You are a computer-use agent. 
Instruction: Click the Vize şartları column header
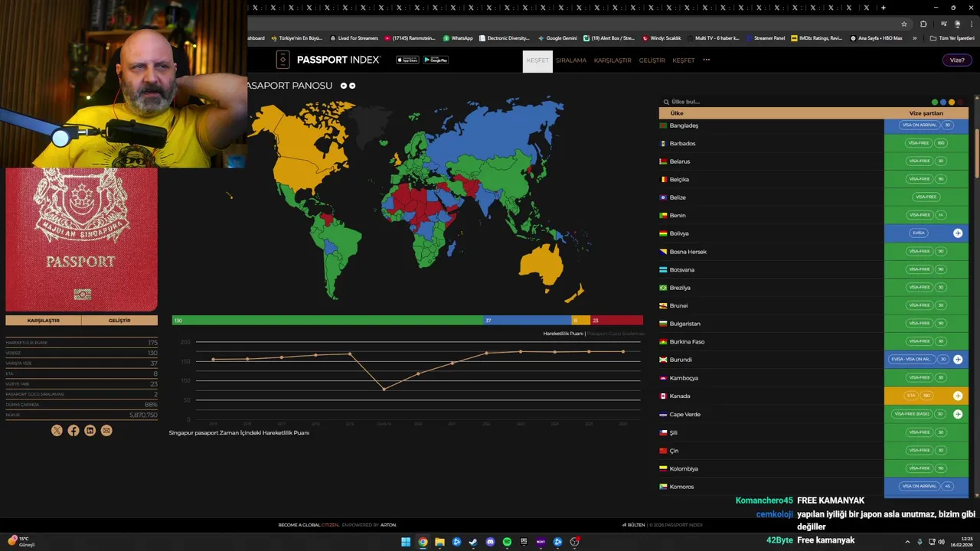tap(926, 113)
